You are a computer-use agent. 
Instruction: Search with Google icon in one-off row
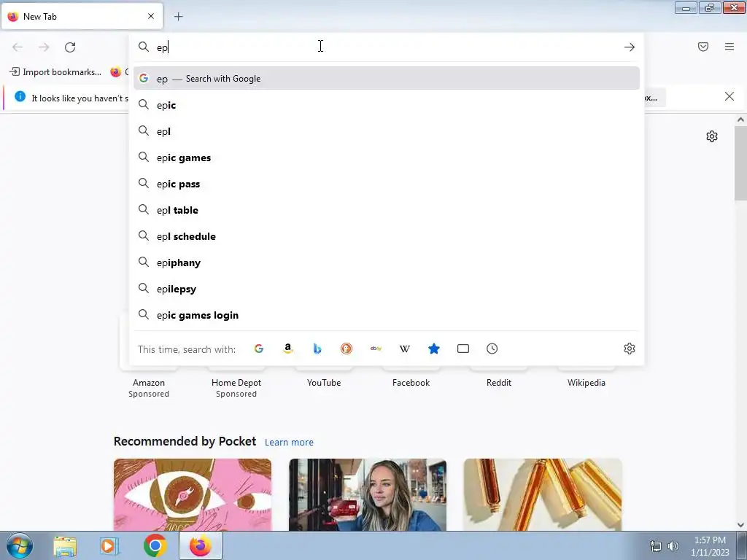[x=259, y=349]
